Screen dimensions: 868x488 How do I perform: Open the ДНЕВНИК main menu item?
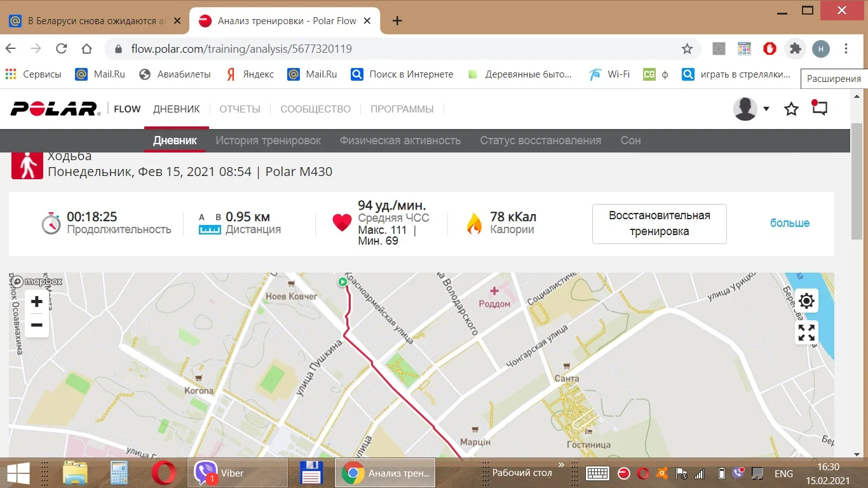177,109
